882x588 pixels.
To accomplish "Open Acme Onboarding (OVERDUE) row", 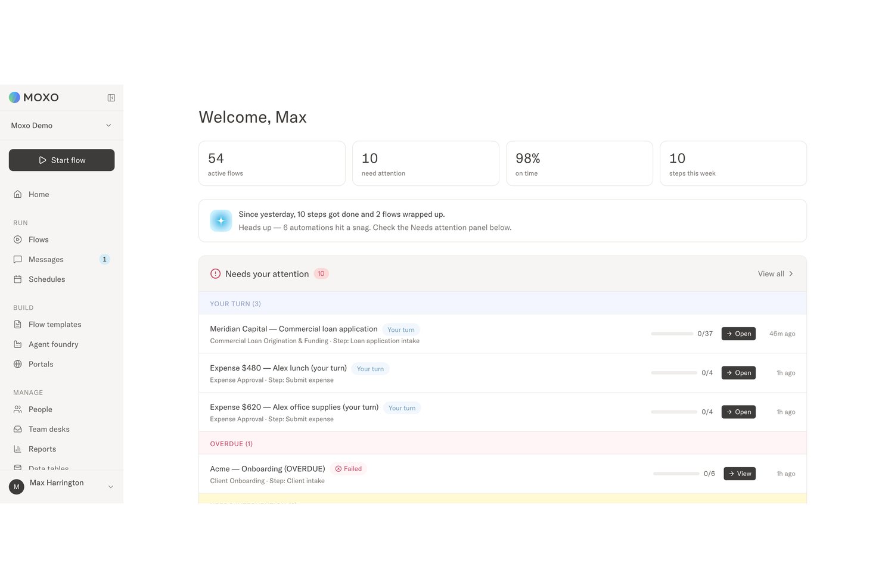I will point(502,474).
